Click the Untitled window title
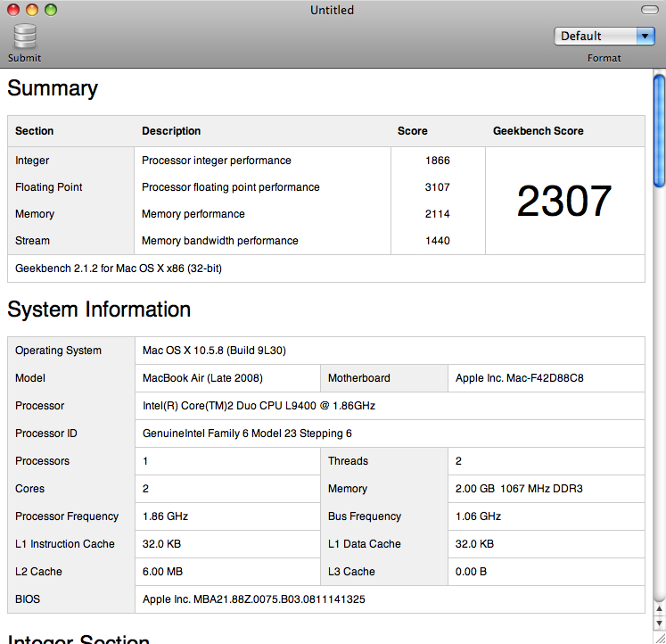This screenshot has width=666, height=644. click(x=332, y=10)
